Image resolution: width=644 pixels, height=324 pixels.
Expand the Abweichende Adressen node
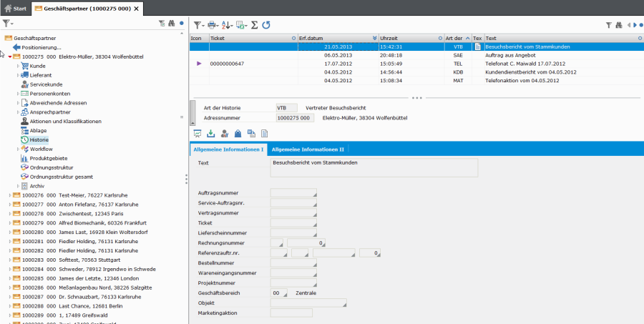click(x=18, y=103)
